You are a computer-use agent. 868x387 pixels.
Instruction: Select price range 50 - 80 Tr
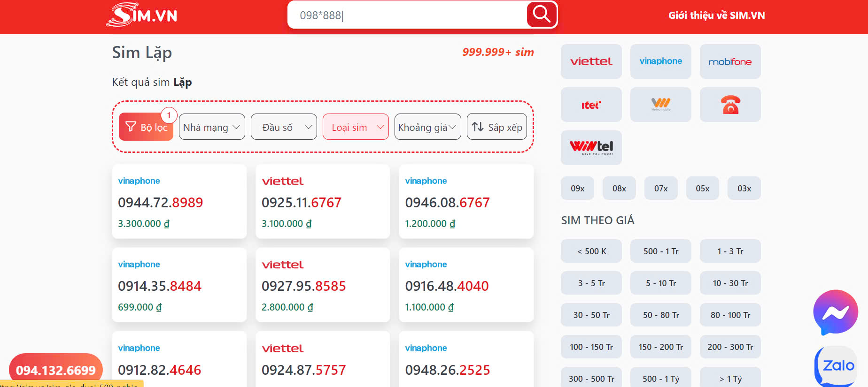pyautogui.click(x=661, y=315)
